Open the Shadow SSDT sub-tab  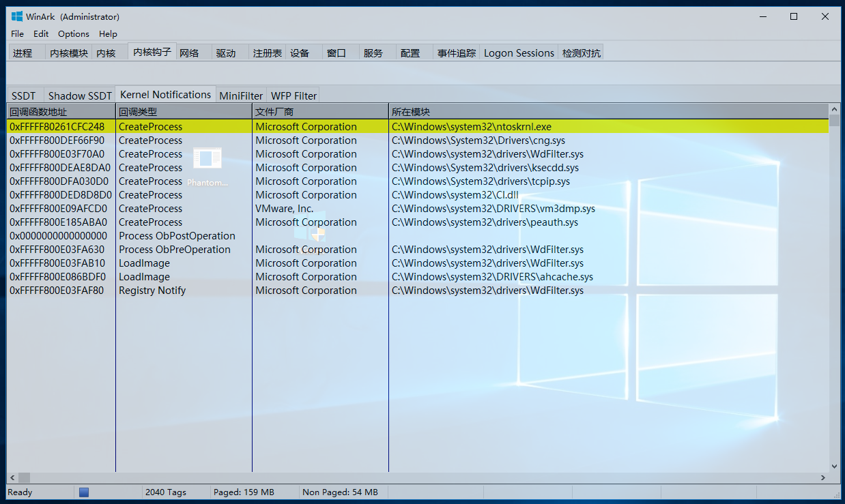(80, 95)
